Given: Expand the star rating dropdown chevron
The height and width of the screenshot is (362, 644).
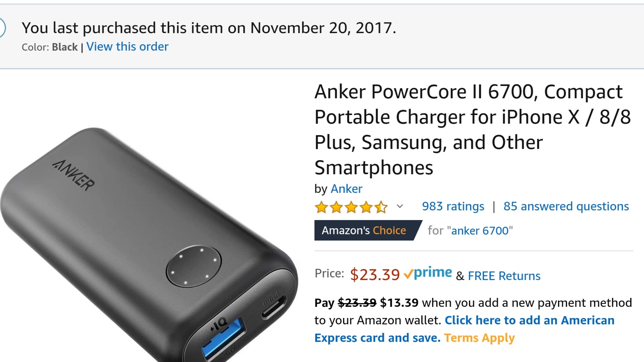Looking at the screenshot, I should (x=400, y=206).
